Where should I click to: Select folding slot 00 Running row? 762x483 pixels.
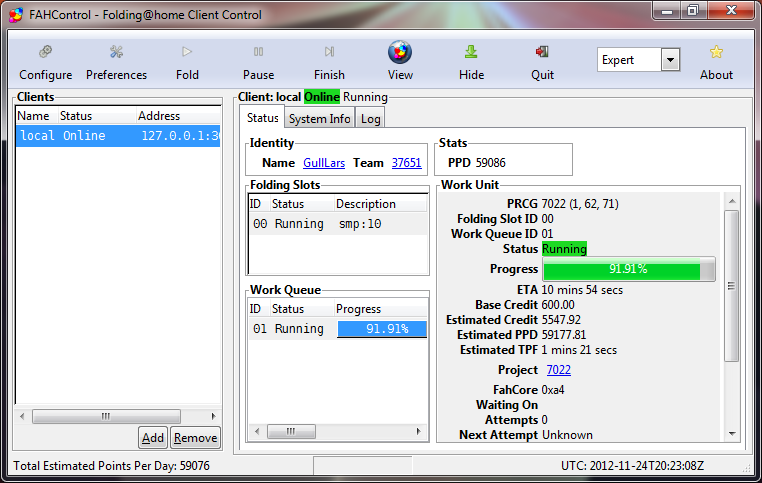[x=338, y=224]
